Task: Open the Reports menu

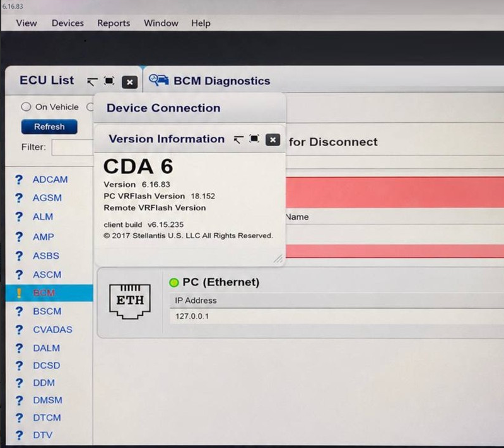Action: tap(114, 23)
